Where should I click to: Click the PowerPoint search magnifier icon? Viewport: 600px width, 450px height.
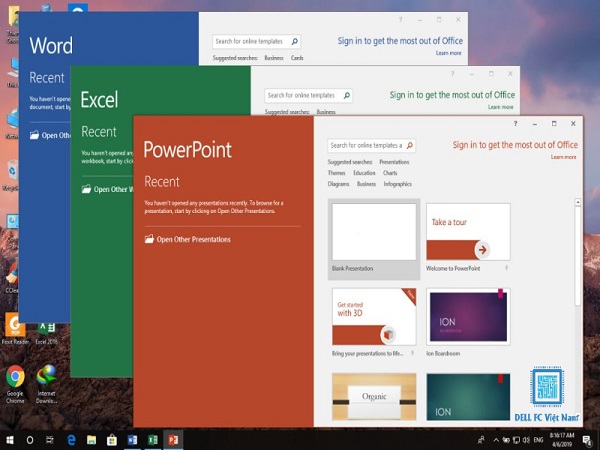[410, 145]
